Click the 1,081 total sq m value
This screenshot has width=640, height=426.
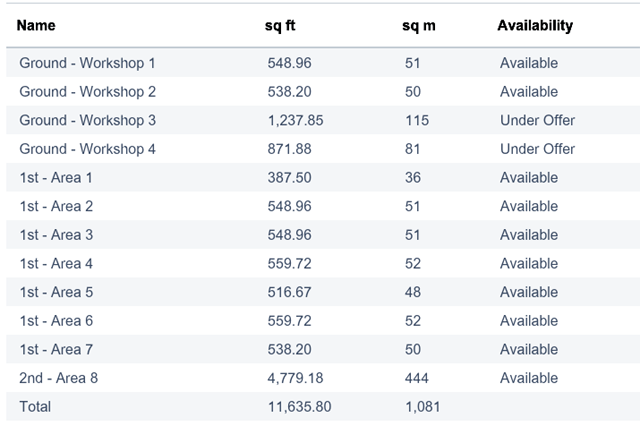pos(420,407)
